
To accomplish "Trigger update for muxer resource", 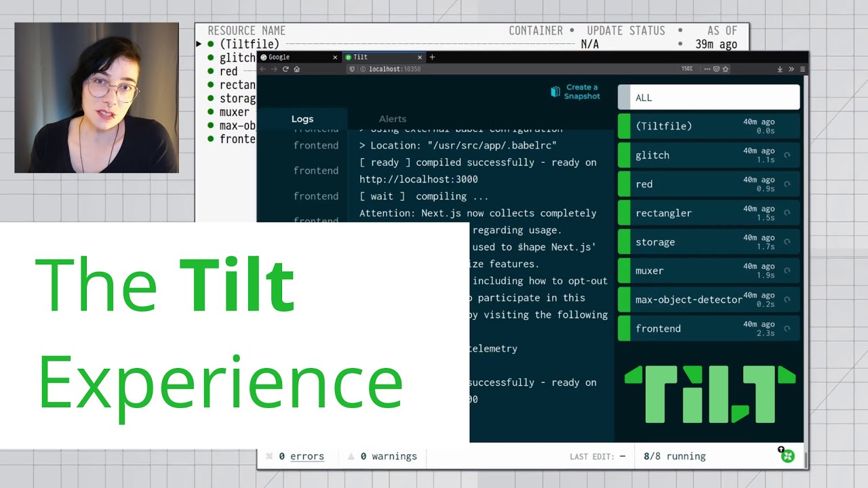I will point(787,270).
